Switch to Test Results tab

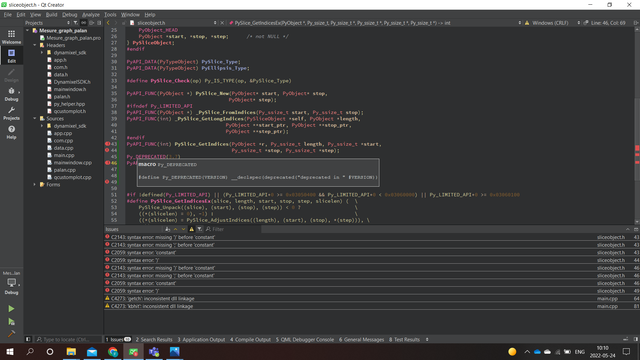(404, 339)
